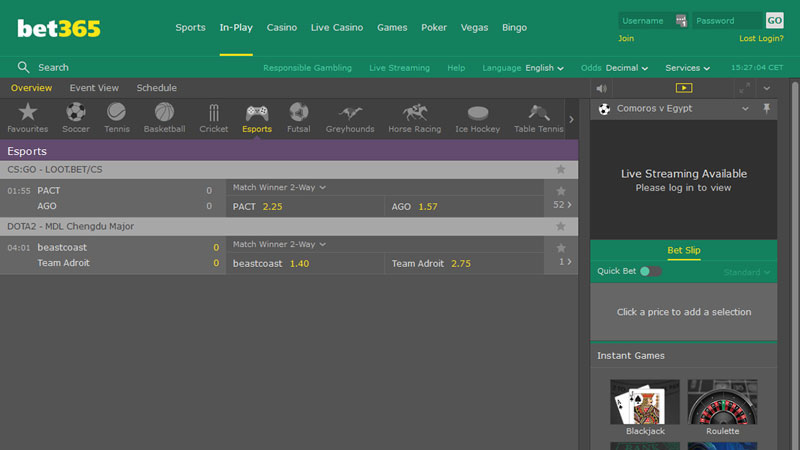Open PACT match market type dropdown
This screenshot has width=800, height=450.
coord(279,187)
